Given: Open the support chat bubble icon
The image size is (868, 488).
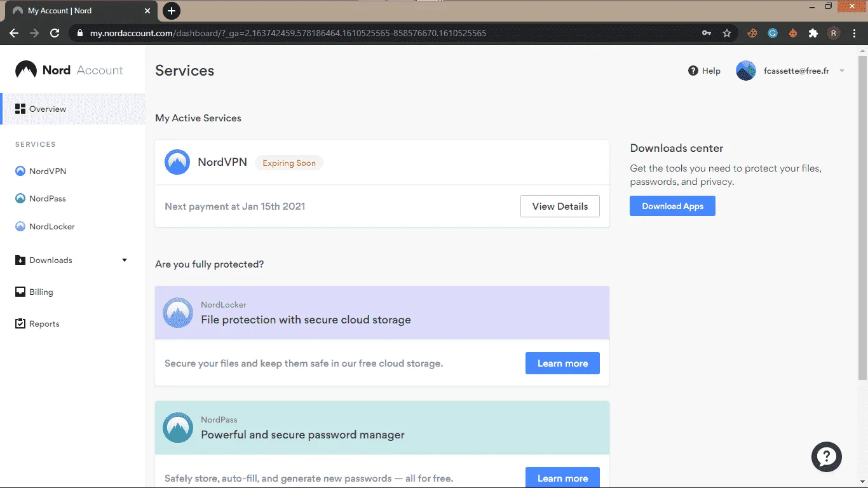Looking at the screenshot, I should (x=827, y=456).
